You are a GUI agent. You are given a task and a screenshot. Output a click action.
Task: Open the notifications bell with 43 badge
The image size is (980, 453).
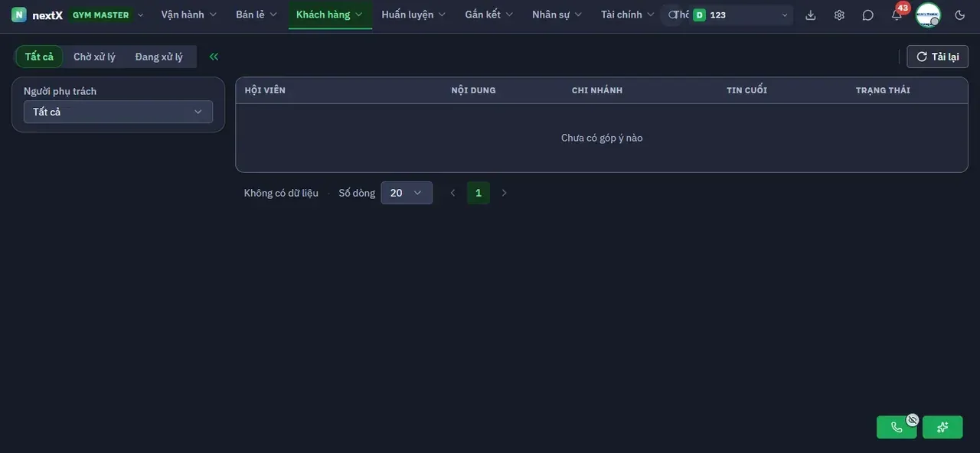pos(897,15)
